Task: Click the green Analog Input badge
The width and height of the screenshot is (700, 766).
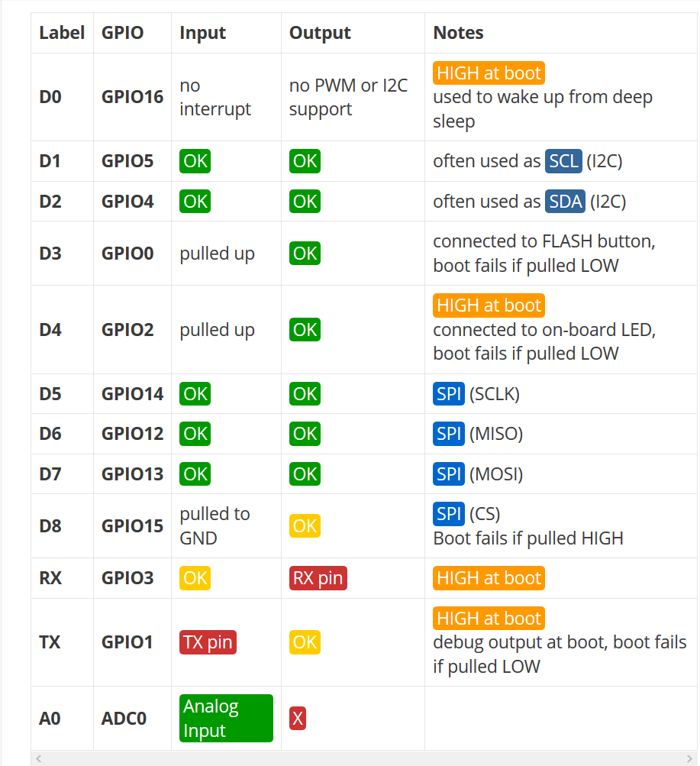Action: click(x=226, y=718)
